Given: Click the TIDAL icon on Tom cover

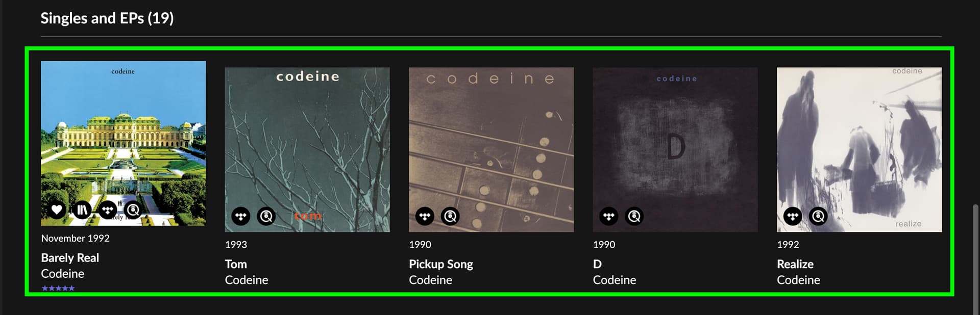Looking at the screenshot, I should point(241,216).
